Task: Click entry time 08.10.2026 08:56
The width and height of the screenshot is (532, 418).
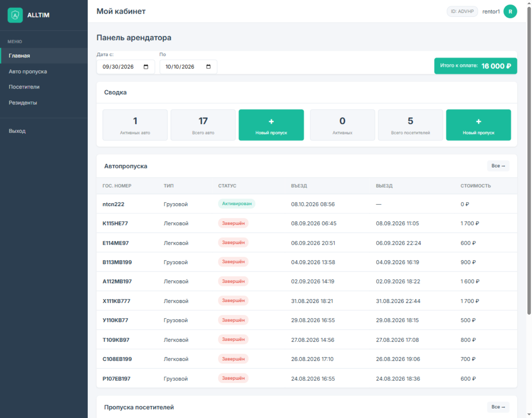Action: pyautogui.click(x=313, y=204)
